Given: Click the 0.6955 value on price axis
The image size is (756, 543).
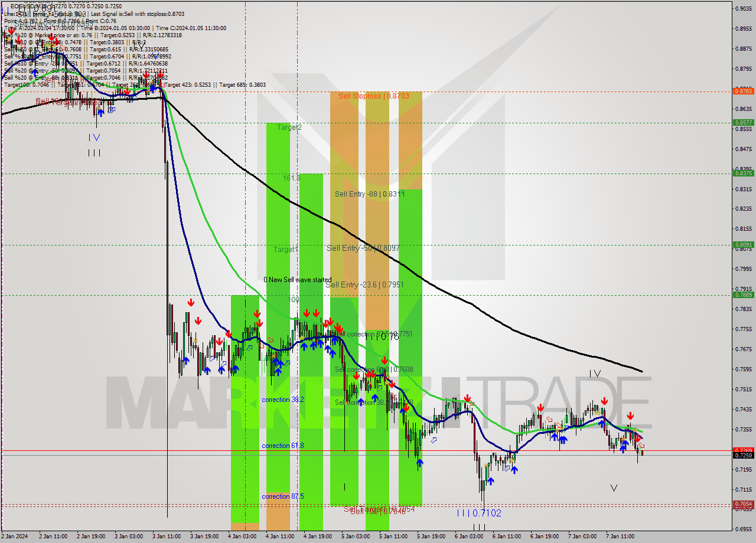Looking at the screenshot, I should tap(743, 529).
